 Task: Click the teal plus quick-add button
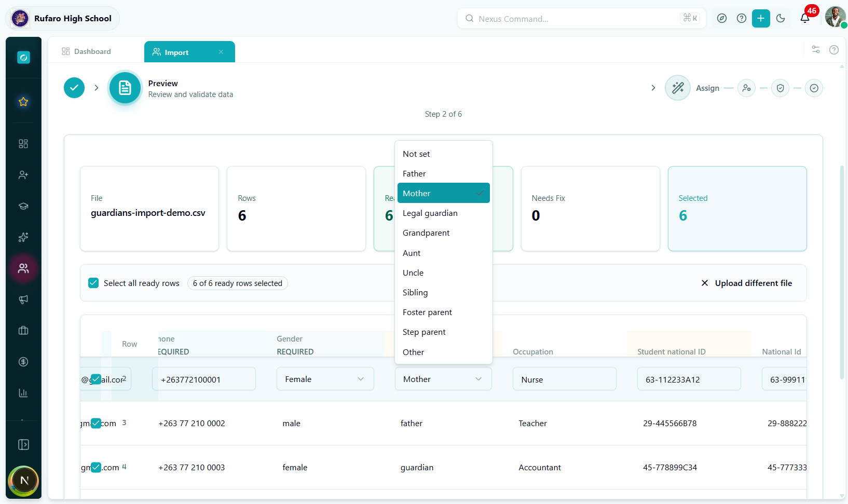pos(761,19)
